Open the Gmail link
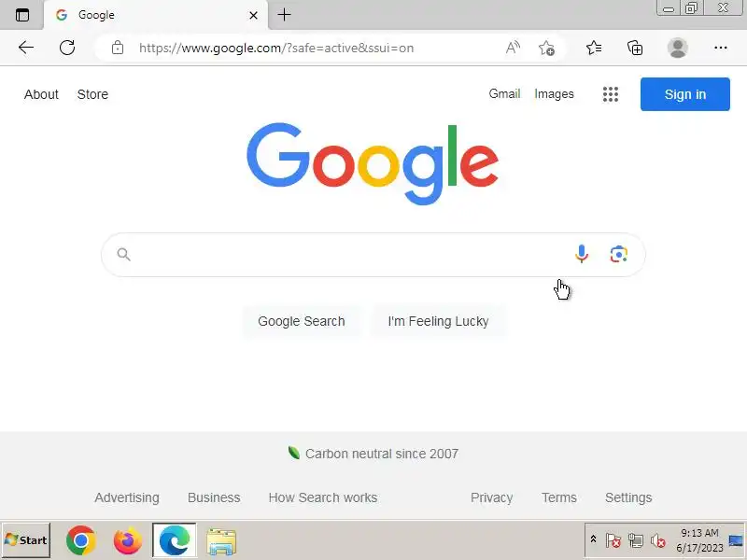Image resolution: width=747 pixels, height=560 pixels. pos(504,94)
